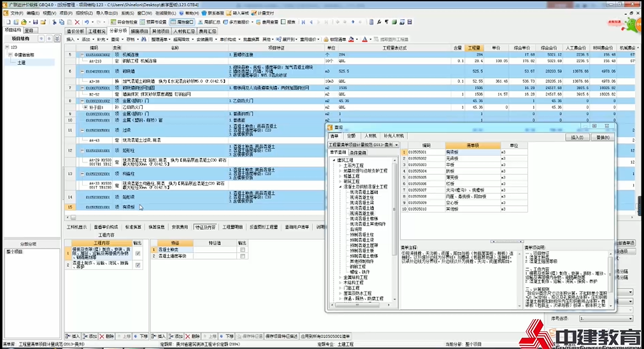This screenshot has width=644, height=349.
Task: Toggle 输出 checkbox for 混凝土种类
Action: [242, 250]
